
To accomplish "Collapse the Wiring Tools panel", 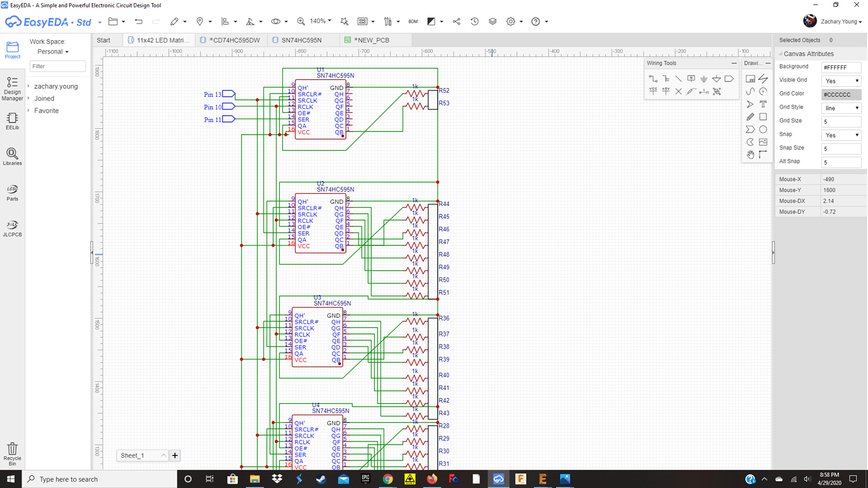I will click(734, 63).
